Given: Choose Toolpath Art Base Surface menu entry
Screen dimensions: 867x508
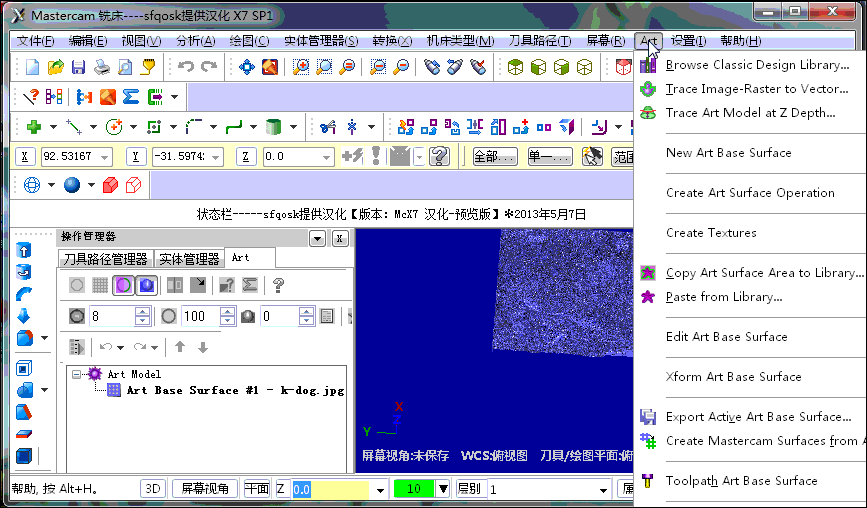Looking at the screenshot, I should [x=741, y=481].
